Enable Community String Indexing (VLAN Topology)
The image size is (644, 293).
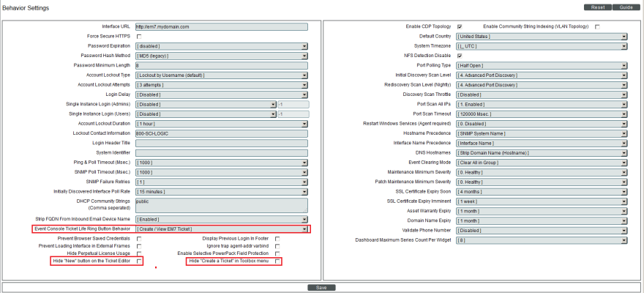point(597,26)
